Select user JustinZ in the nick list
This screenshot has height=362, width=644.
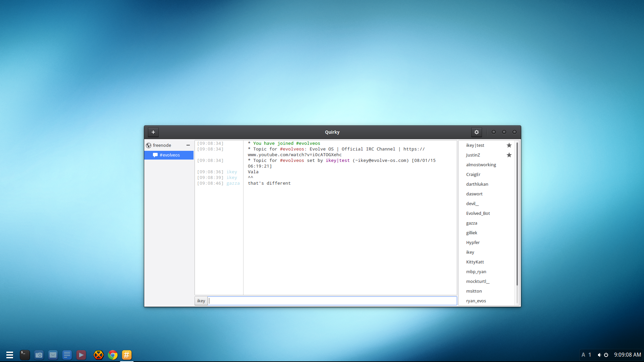473,155
